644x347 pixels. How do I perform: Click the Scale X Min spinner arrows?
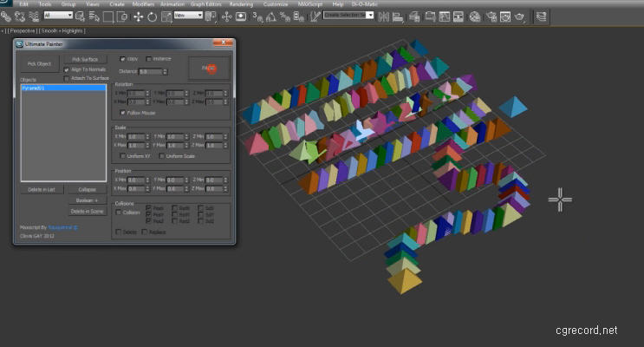click(x=147, y=136)
